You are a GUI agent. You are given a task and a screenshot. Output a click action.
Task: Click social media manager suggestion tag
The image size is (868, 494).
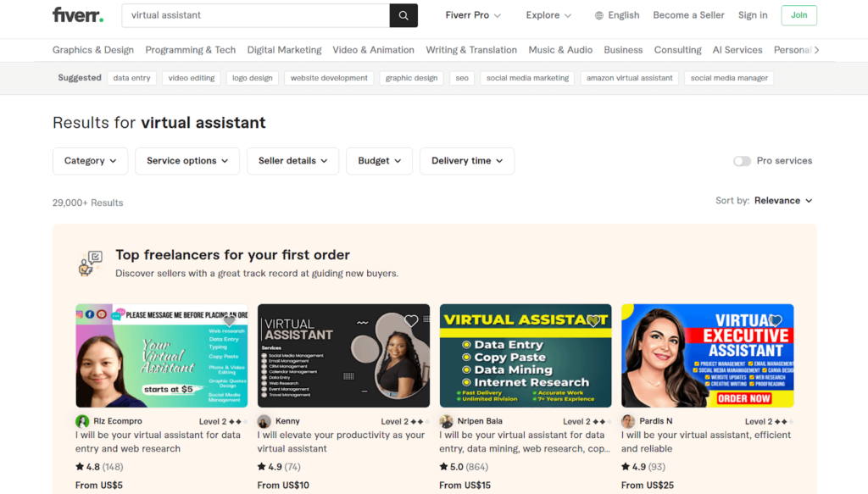point(729,78)
